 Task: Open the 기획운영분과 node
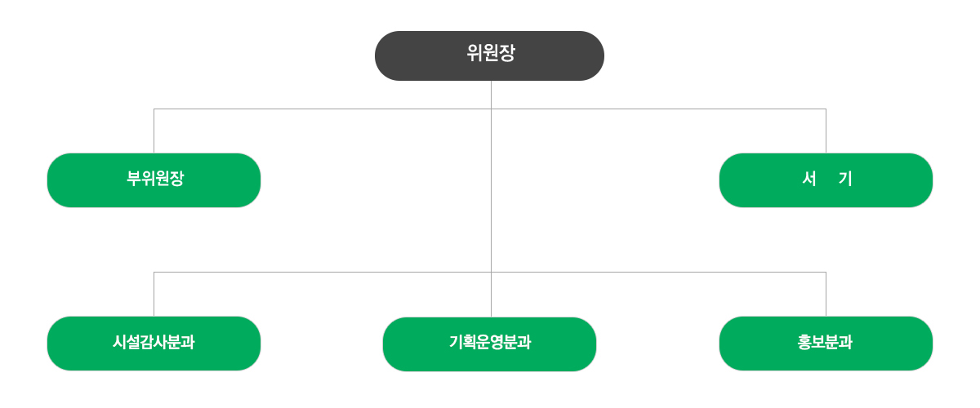[x=489, y=344]
